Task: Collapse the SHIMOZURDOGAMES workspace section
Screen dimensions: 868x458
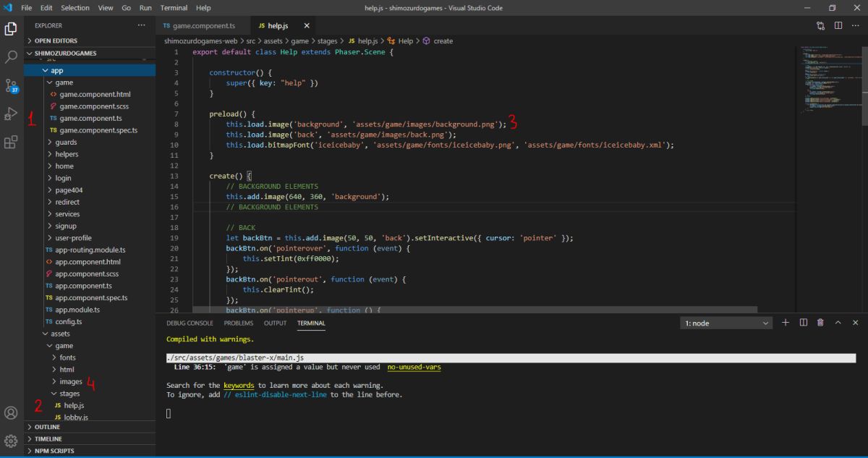Action: click(90, 53)
